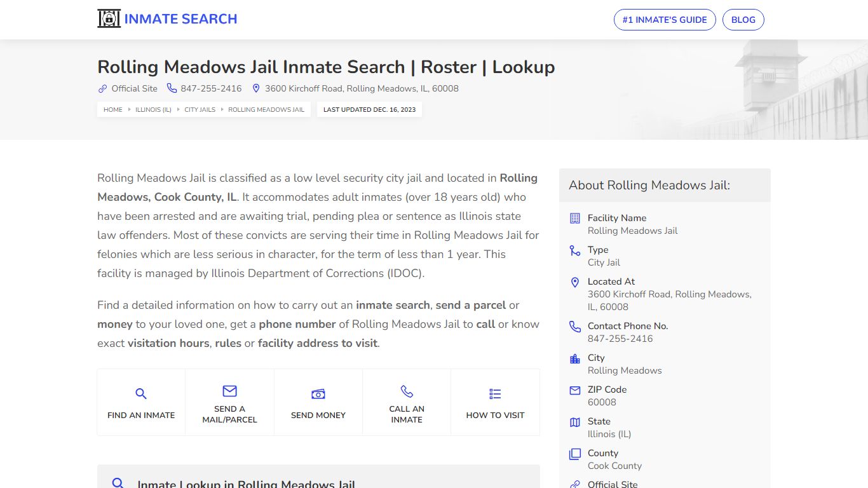
Task: Click the phone icon above Call an Inmate
Action: tap(407, 391)
